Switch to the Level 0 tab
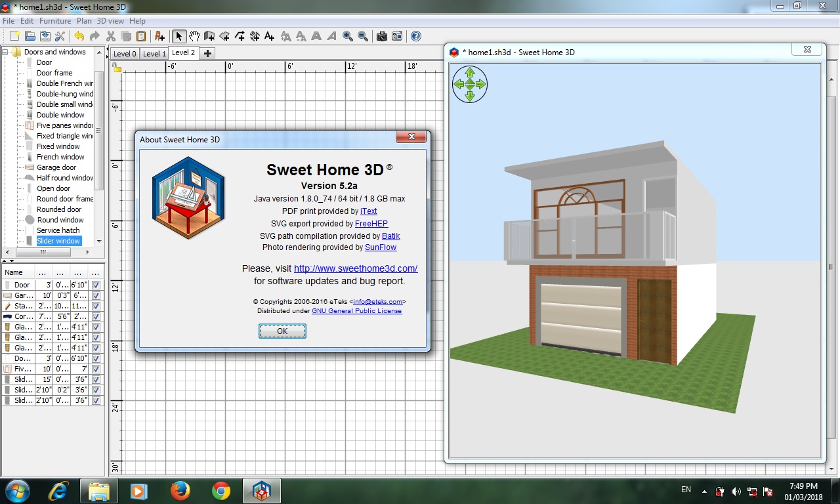The image size is (840, 504). coord(124,52)
